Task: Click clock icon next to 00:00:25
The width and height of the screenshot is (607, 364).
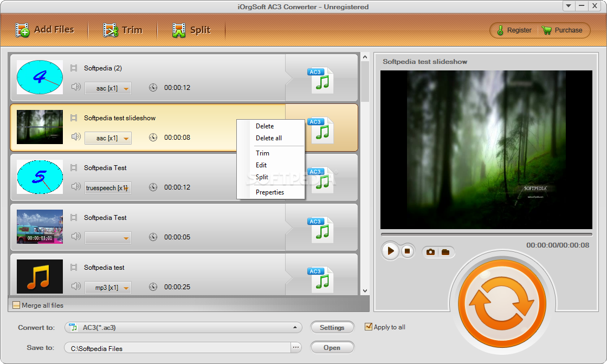Action: coord(153,287)
